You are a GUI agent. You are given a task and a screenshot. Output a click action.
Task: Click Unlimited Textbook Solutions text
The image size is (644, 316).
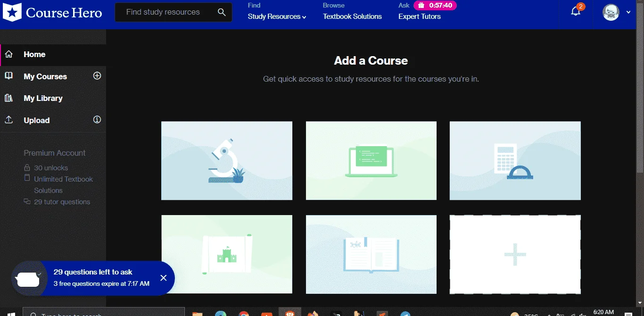coord(63,185)
